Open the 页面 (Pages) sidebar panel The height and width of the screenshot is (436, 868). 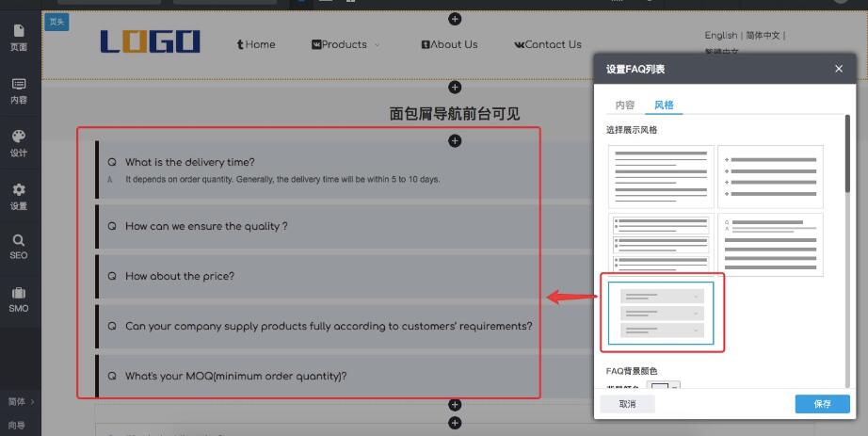(x=19, y=38)
